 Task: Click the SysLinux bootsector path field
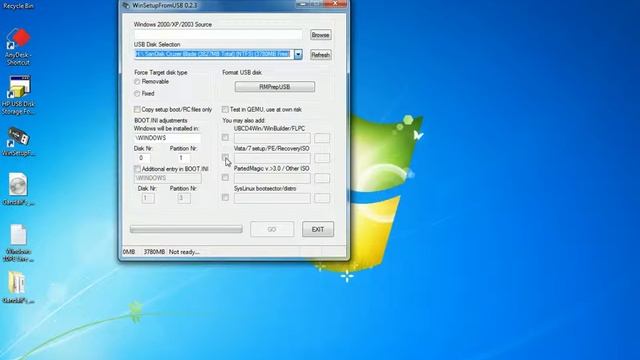coord(272,198)
